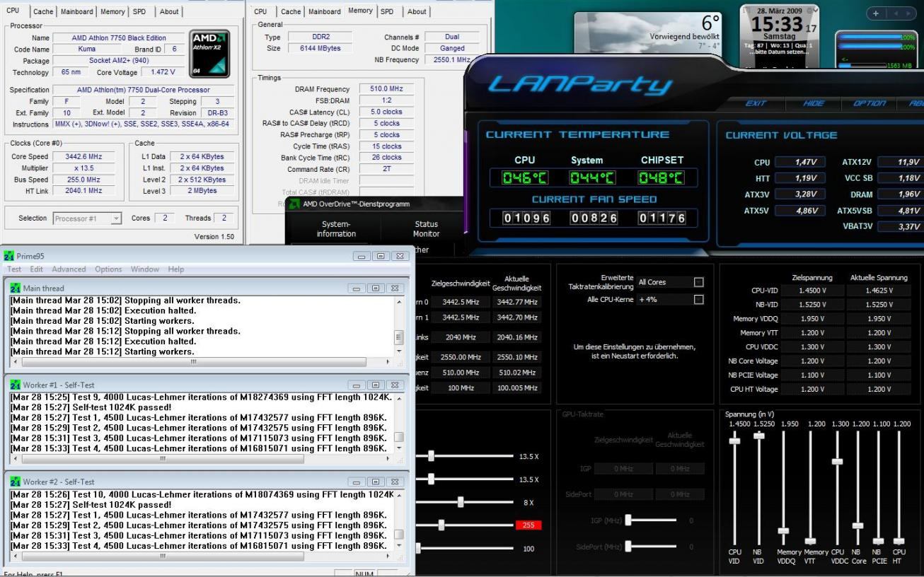
Task: Open Status Monitor tab in AMD OverDrive
Action: [426, 229]
